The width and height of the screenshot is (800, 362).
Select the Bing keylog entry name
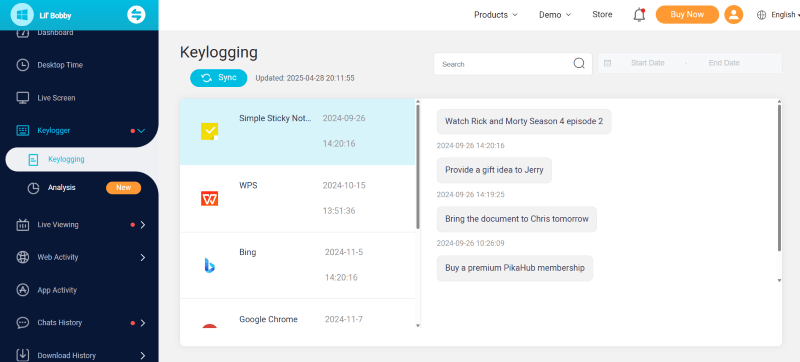247,252
